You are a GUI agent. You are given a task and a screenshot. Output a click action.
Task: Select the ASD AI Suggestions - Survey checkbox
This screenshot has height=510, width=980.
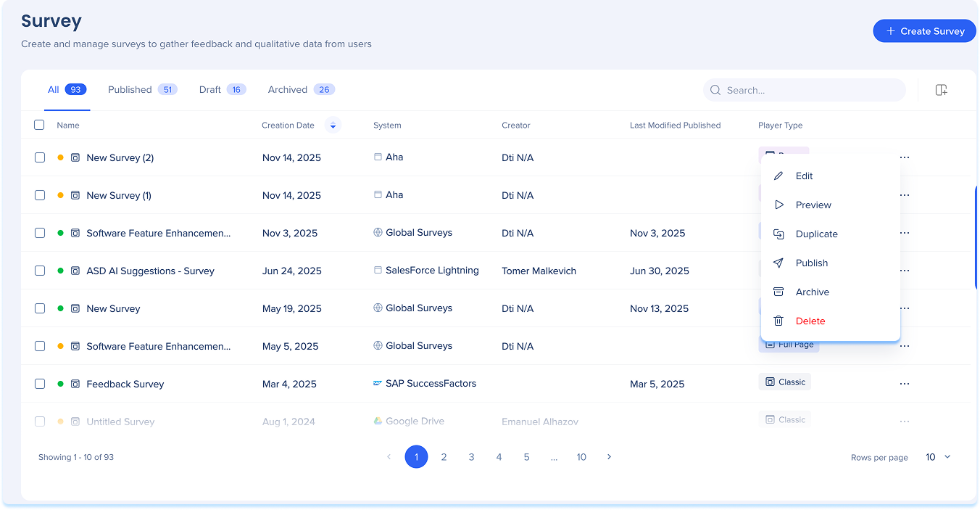40,271
